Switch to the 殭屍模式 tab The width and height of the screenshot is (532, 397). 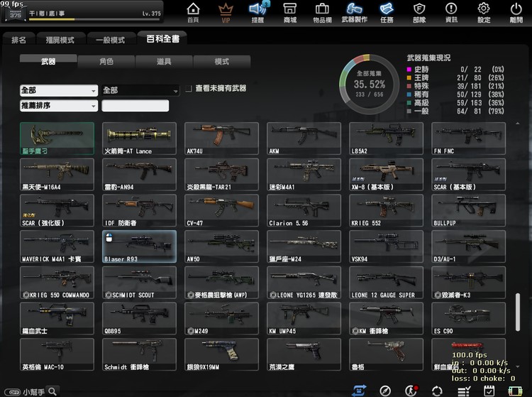[x=60, y=40]
